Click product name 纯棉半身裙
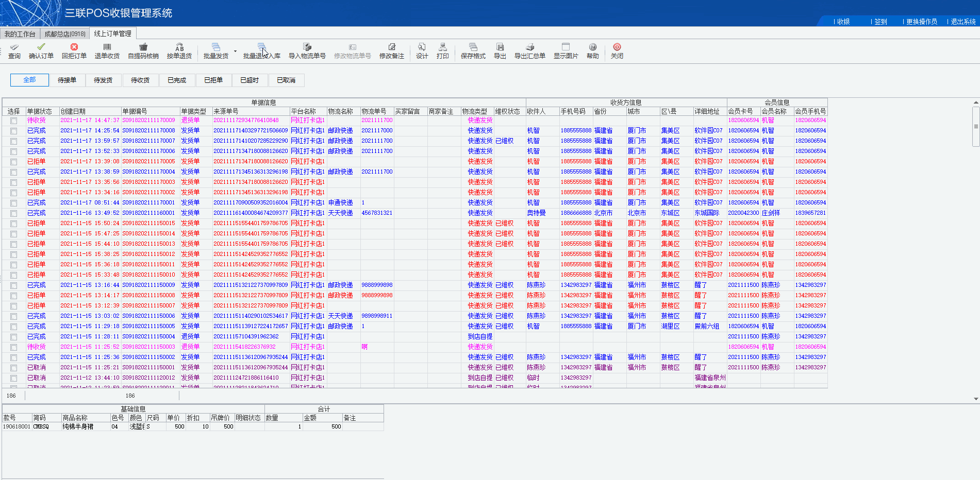 (x=78, y=426)
